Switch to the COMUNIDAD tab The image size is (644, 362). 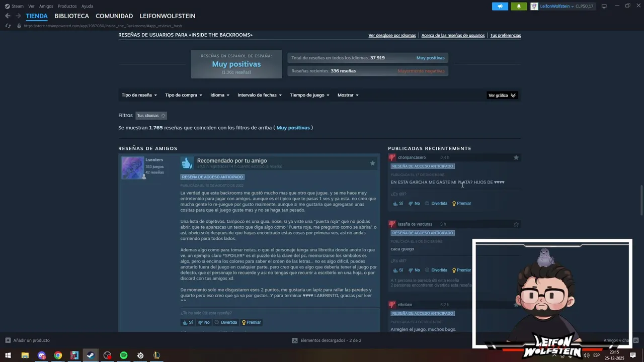pyautogui.click(x=114, y=16)
